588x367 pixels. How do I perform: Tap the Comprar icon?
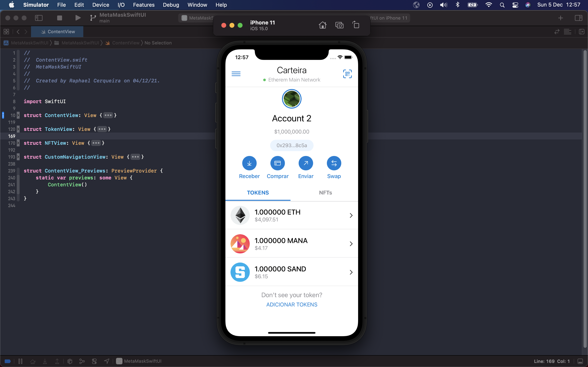(277, 163)
